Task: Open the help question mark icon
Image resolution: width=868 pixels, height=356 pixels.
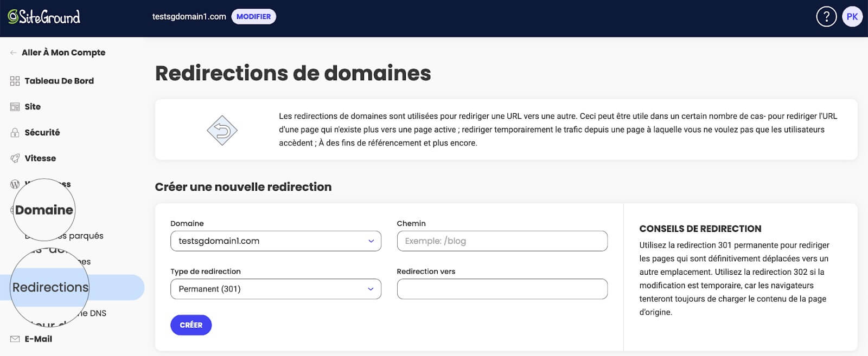Action: coord(826,17)
